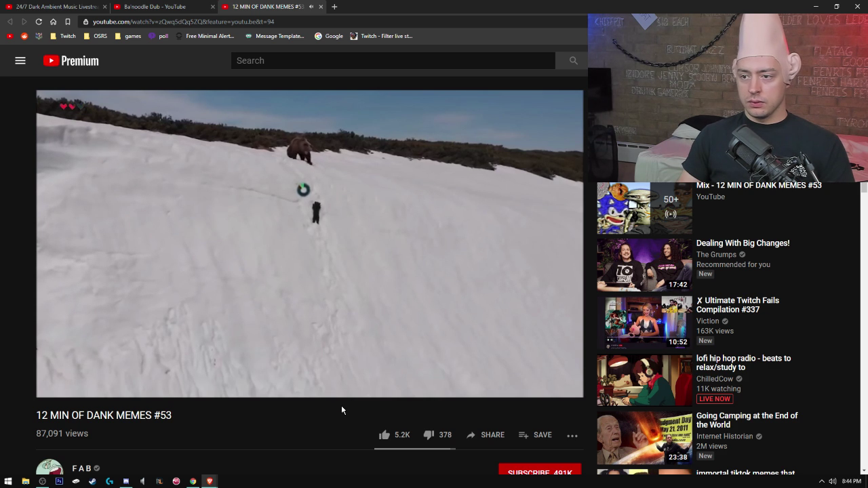The height and width of the screenshot is (488, 868).
Task: Open the three-dot more actions menu
Action: (x=572, y=435)
